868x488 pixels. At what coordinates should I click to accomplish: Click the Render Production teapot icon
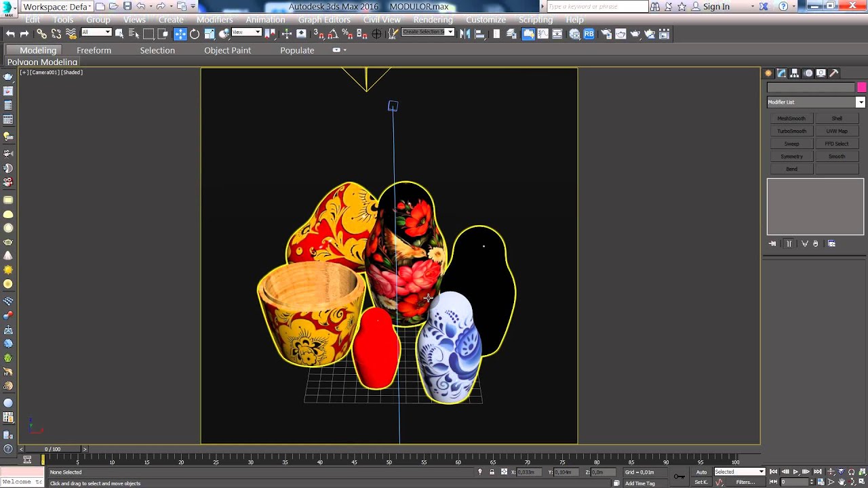click(635, 34)
